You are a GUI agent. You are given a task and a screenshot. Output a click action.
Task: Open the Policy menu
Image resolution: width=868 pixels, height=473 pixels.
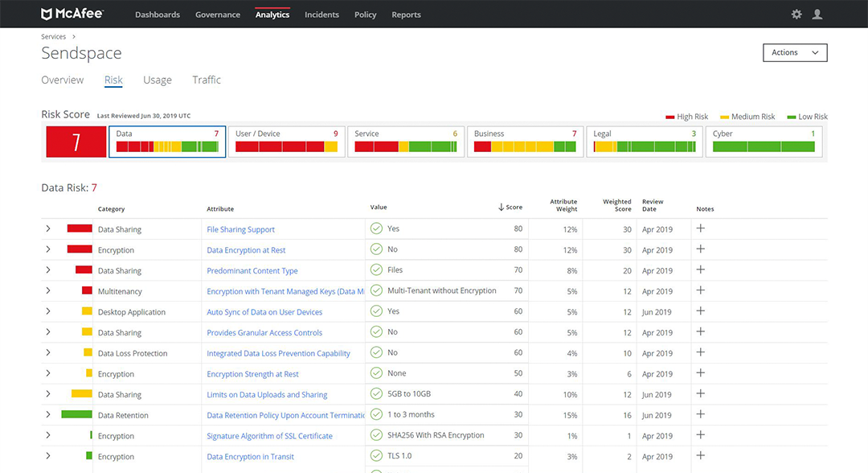[x=366, y=14]
